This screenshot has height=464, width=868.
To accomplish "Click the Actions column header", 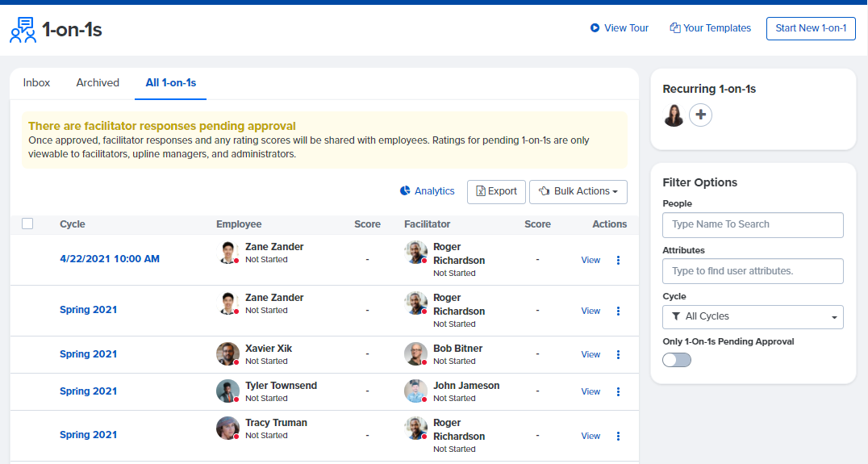I will pos(610,224).
